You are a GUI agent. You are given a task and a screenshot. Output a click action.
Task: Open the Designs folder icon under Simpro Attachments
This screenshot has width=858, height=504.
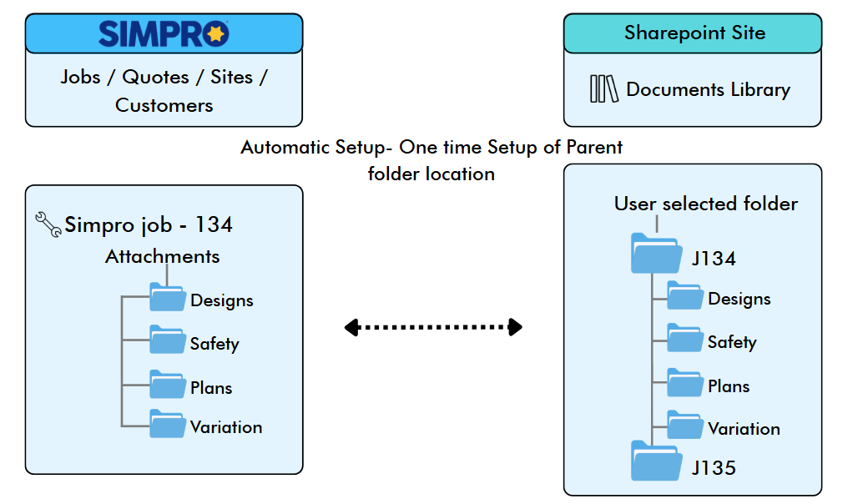pyautogui.click(x=168, y=297)
